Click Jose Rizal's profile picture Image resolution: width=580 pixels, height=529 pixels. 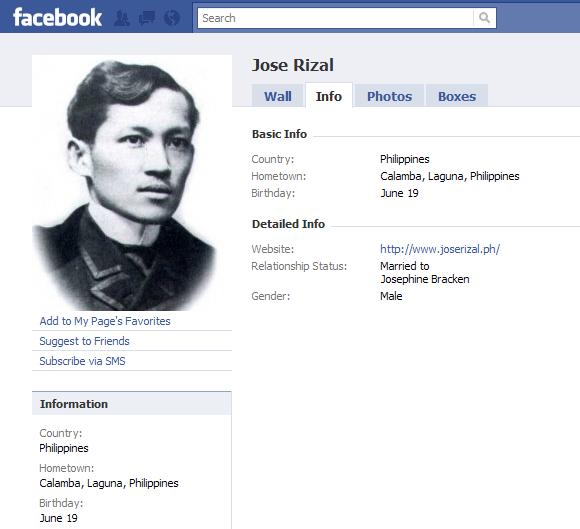click(132, 183)
